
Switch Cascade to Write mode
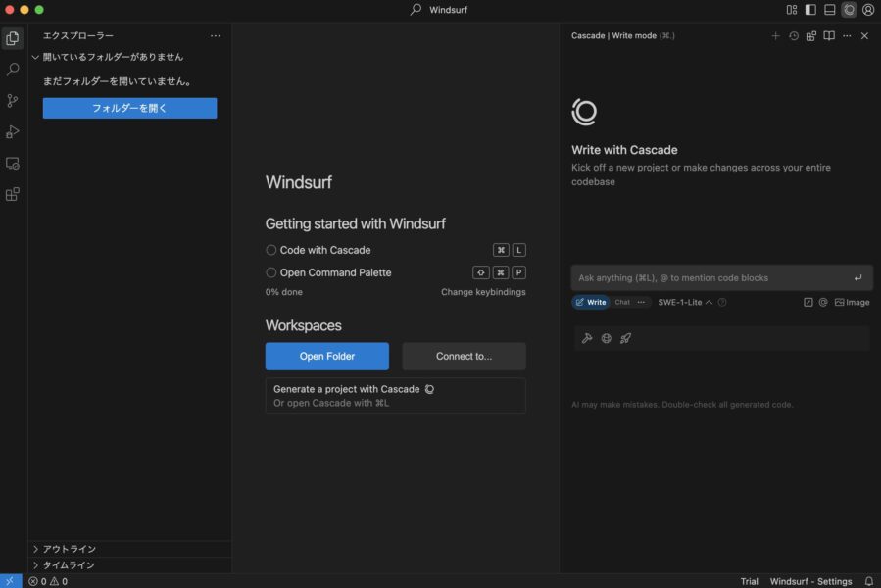tap(591, 303)
